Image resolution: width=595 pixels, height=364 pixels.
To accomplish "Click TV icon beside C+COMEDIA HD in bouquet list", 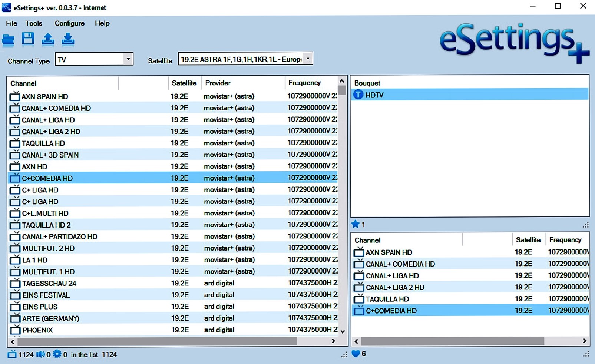I will click(358, 311).
